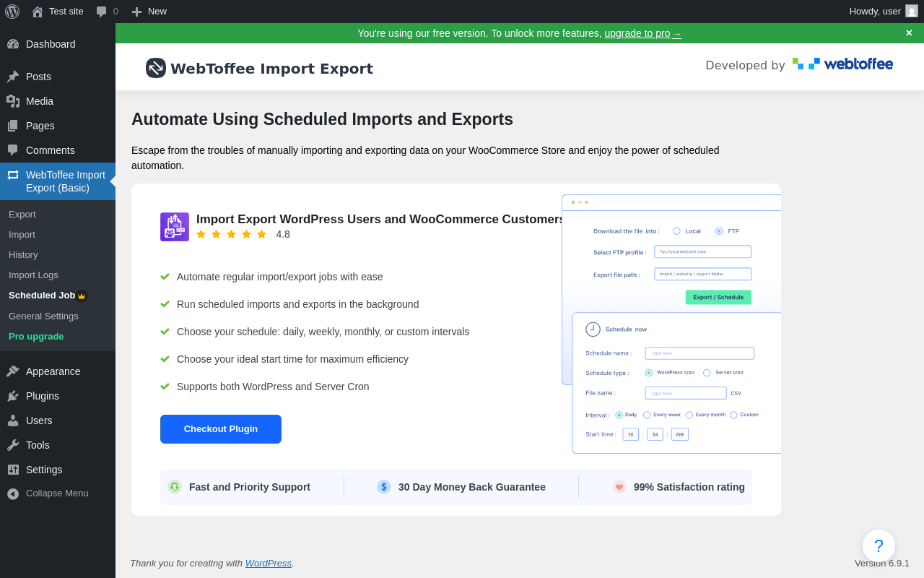Click the user avatar in admin bar
Image resolution: width=924 pixels, height=578 pixels.
pyautogui.click(x=912, y=11)
